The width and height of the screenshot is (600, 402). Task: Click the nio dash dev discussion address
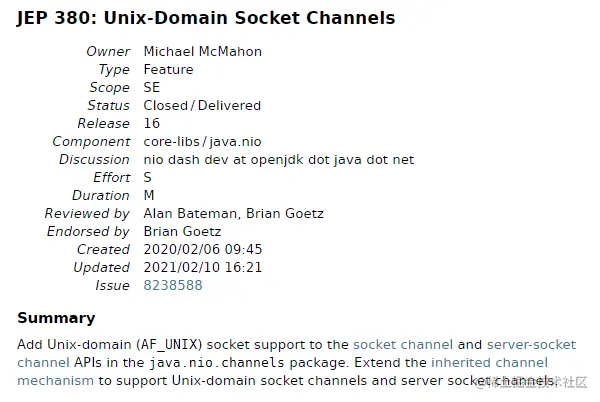pos(278,160)
